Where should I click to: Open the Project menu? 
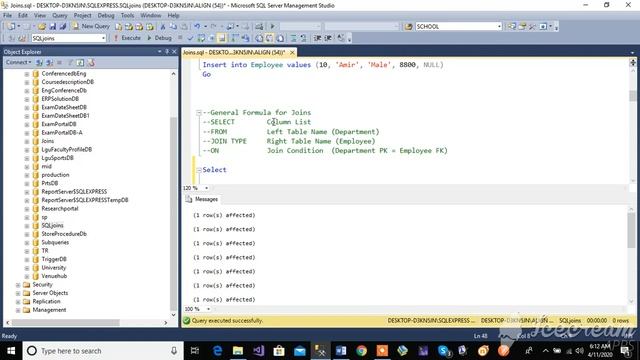82,16
